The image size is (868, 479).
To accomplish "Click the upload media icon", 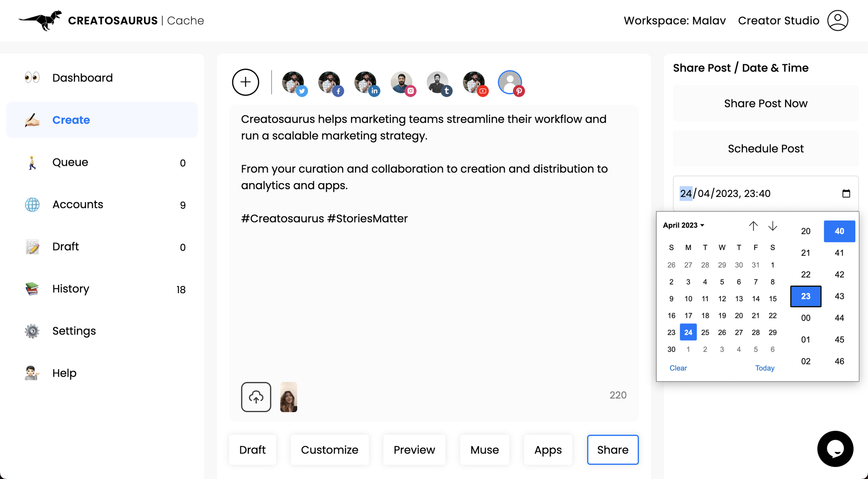I will click(x=256, y=397).
